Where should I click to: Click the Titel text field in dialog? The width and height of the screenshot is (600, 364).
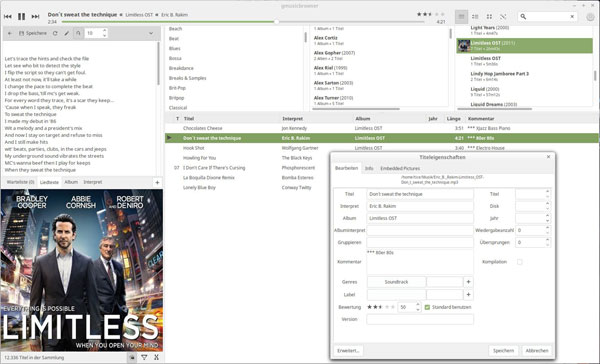[420, 194]
